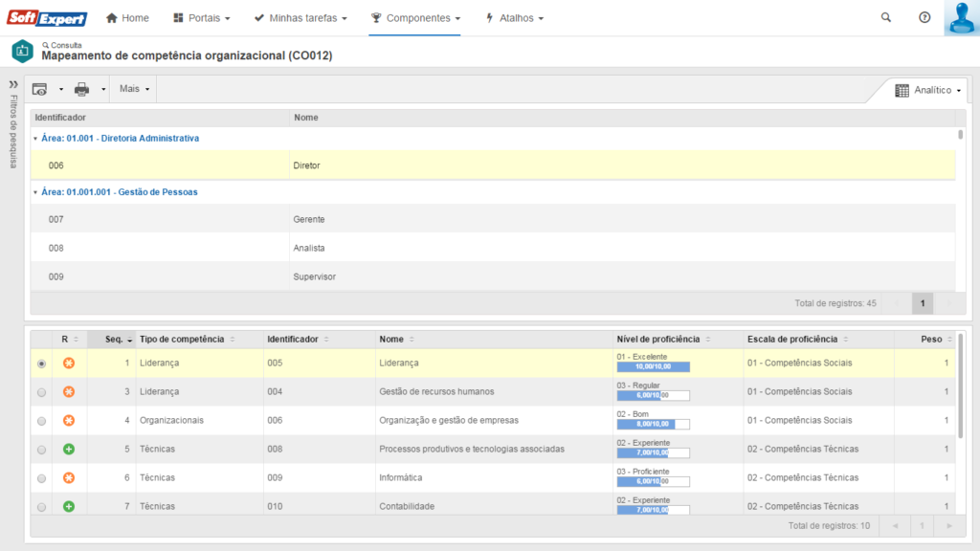Select radio button for Liderança sequence 1
The width and height of the screenshot is (980, 551).
41,364
